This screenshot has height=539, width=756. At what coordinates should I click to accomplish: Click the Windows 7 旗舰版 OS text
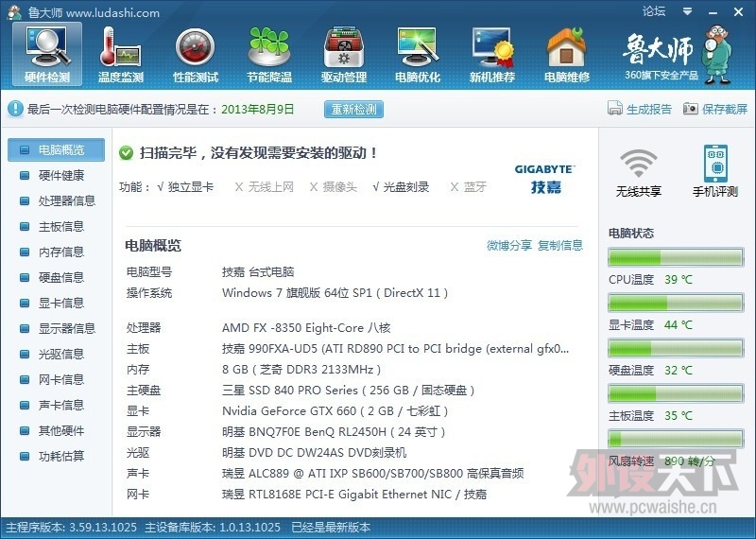tap(335, 293)
